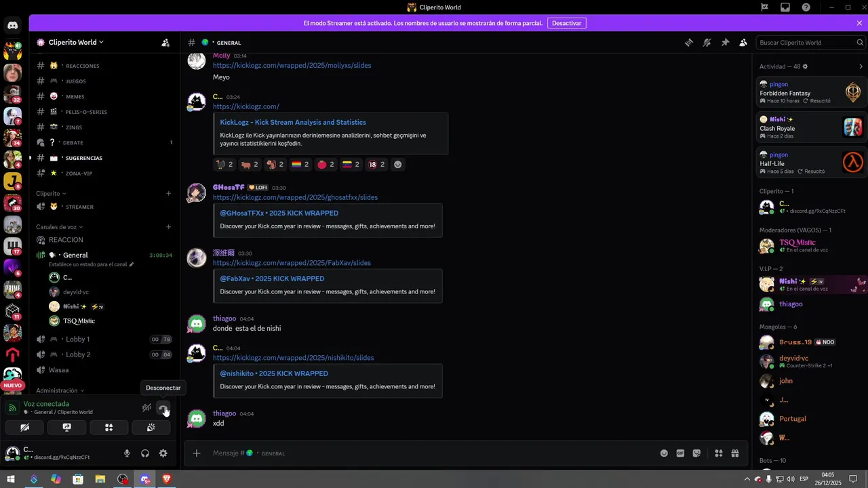This screenshot has height=488, width=868.
Task: Open pingon Forbidden Fantasy activity card
Action: [810, 93]
